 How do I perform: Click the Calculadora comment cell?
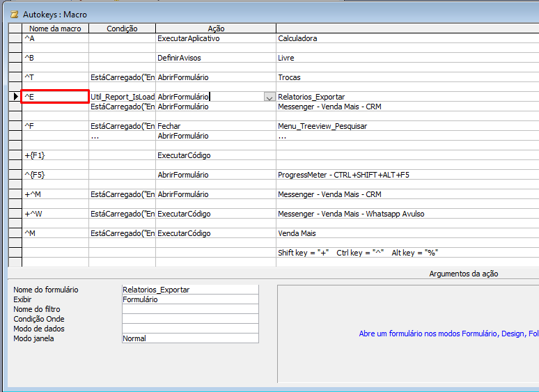pos(407,38)
